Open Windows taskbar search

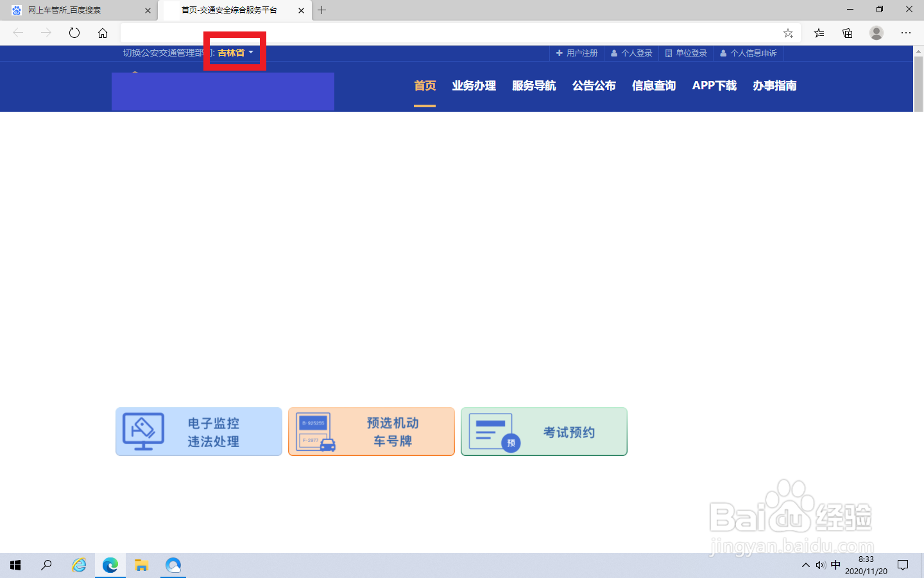point(46,565)
